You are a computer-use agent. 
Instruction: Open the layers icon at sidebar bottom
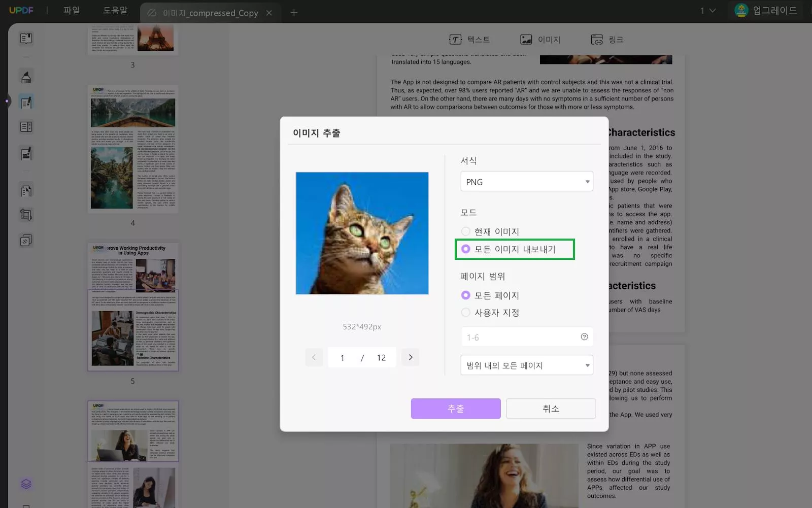(x=26, y=484)
